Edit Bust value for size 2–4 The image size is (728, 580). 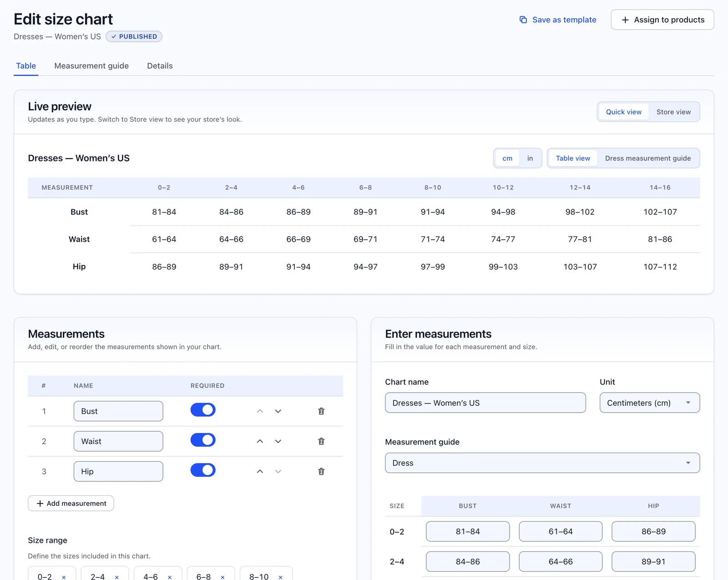pos(468,561)
